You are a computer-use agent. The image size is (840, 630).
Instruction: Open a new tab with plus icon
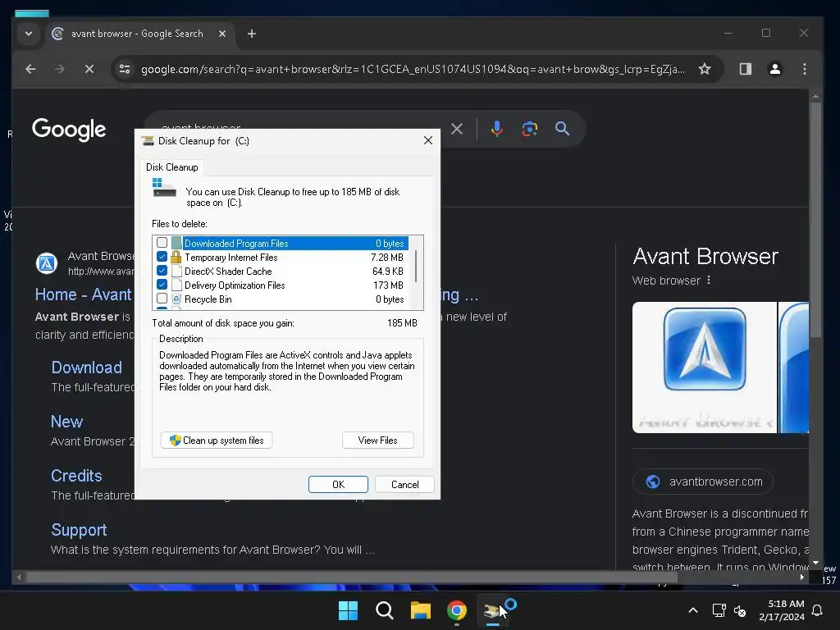pyautogui.click(x=251, y=34)
